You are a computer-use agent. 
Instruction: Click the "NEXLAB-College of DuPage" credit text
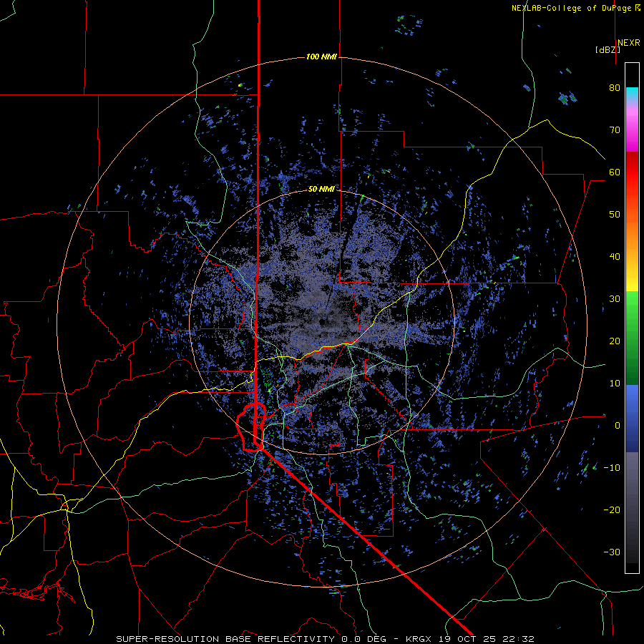(x=571, y=8)
